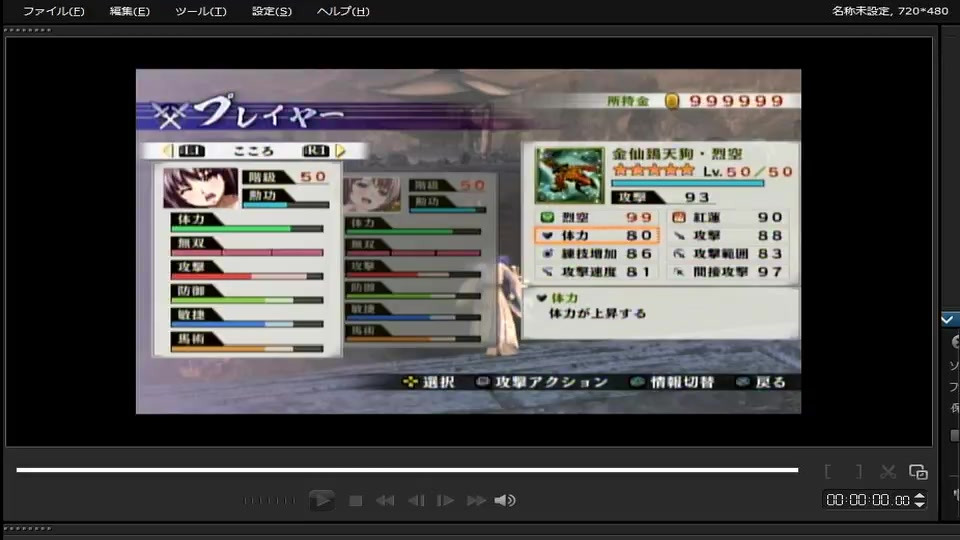Open the ファイル(F) menu
Screen dimensions: 960x540
tap(53, 11)
